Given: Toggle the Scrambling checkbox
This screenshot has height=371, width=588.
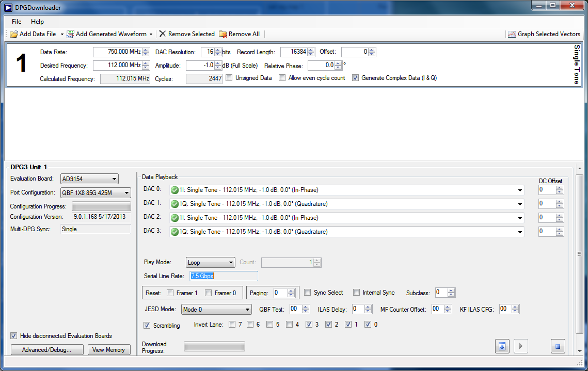Looking at the screenshot, I should tap(147, 326).
